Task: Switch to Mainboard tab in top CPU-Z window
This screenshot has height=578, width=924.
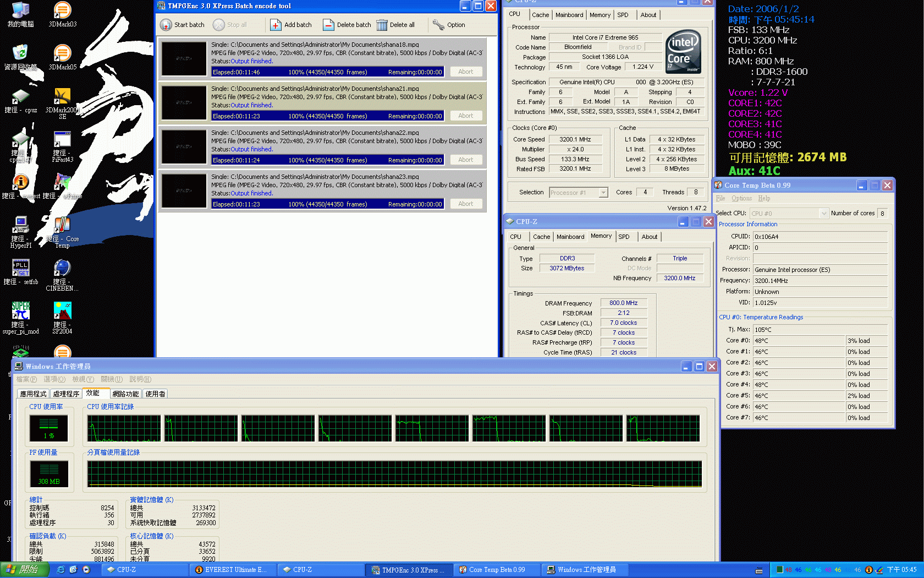Action: click(569, 15)
